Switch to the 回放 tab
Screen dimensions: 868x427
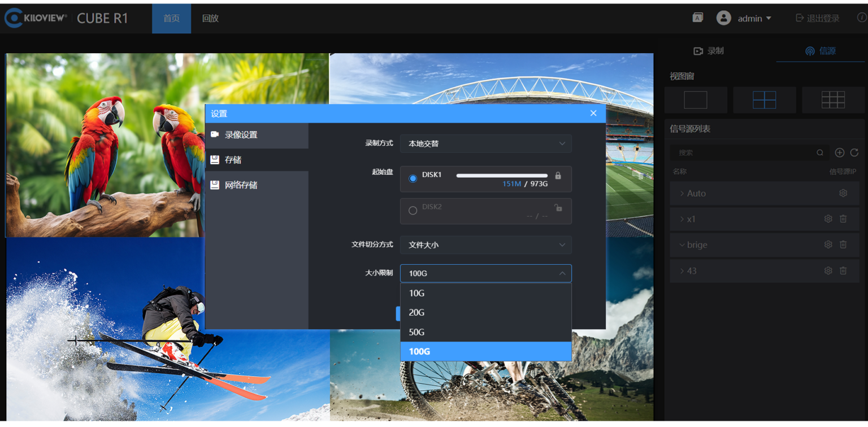pos(210,19)
